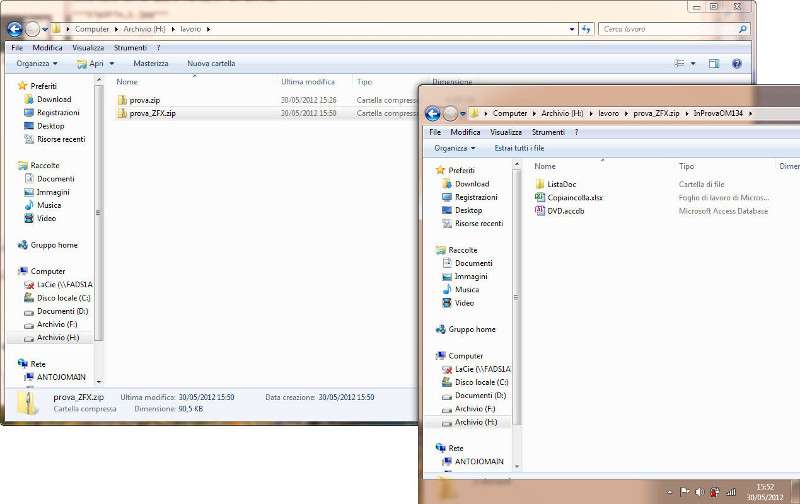Change view icon in lavoro window toolbar
Viewport: 800px width, 504px height.
pyautogui.click(x=680, y=63)
